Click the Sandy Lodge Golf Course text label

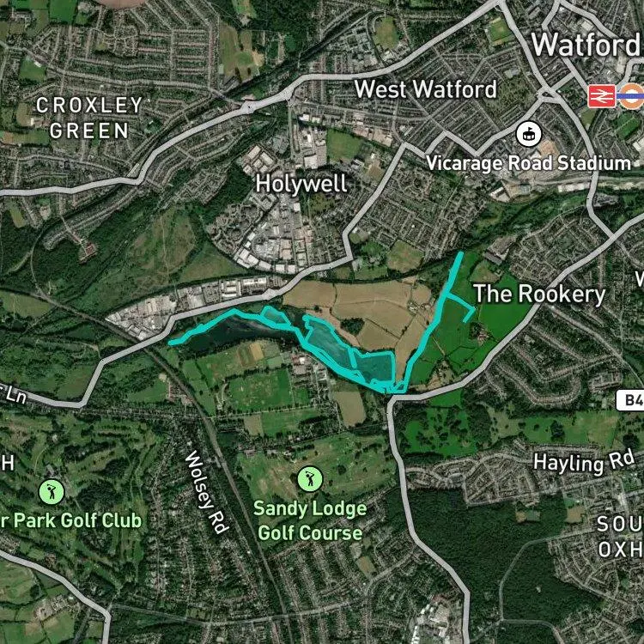(x=310, y=521)
